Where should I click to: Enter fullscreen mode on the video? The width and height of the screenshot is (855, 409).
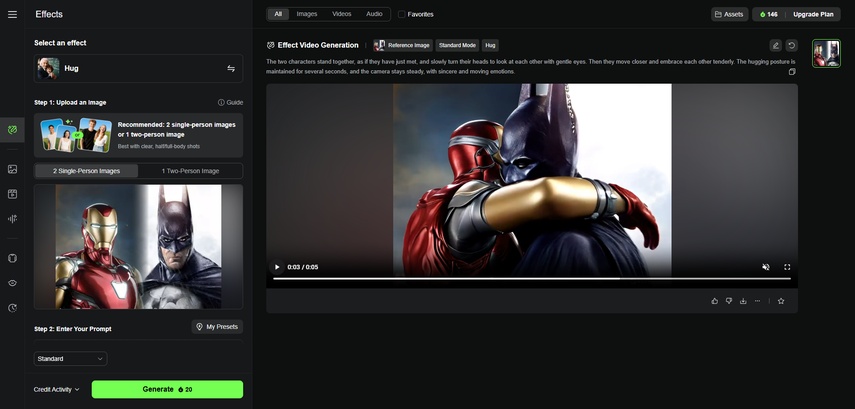coord(787,267)
